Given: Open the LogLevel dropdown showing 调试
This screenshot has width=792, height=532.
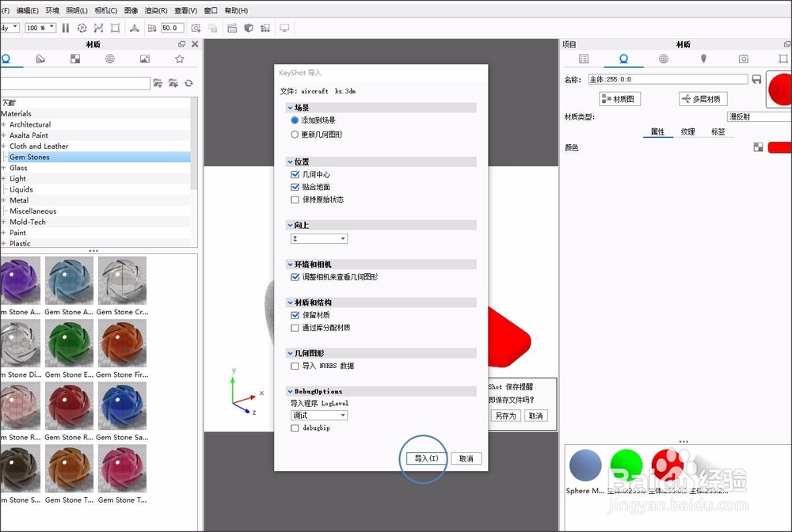Looking at the screenshot, I should [x=318, y=415].
